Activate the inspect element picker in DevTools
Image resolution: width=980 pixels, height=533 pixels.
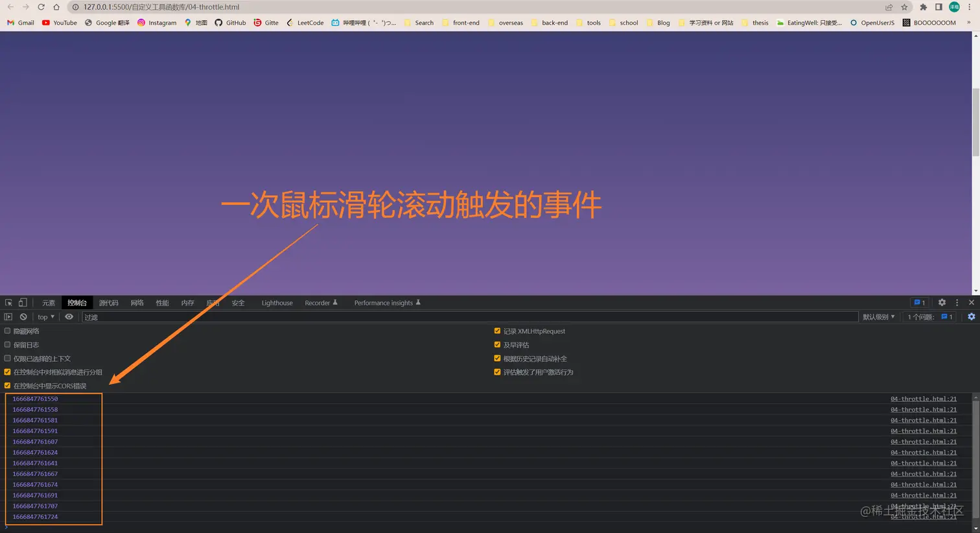9,303
